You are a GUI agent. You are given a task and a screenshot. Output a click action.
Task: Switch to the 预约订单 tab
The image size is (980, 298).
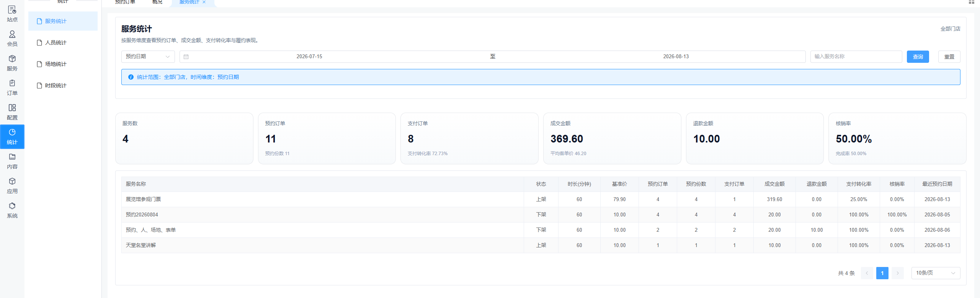pos(125,2)
